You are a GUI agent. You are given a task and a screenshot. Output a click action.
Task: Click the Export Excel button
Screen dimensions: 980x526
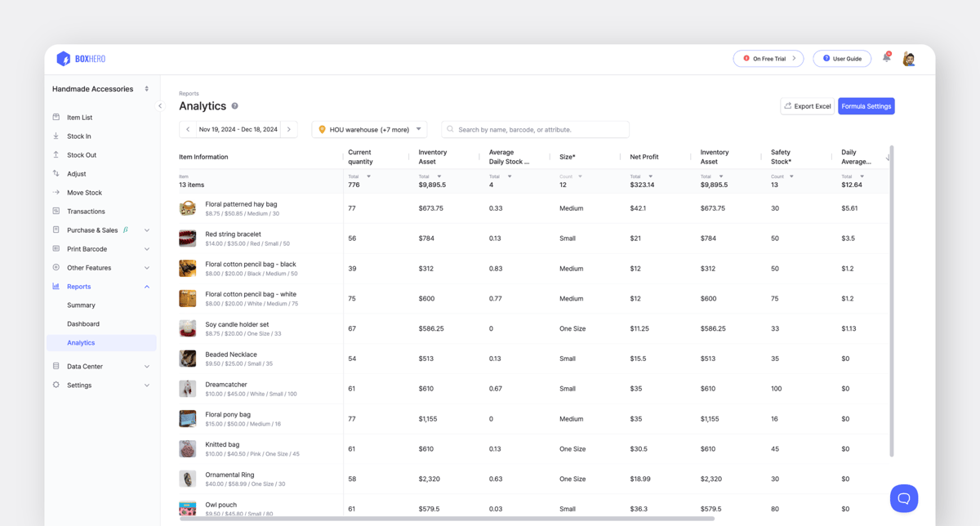807,106
